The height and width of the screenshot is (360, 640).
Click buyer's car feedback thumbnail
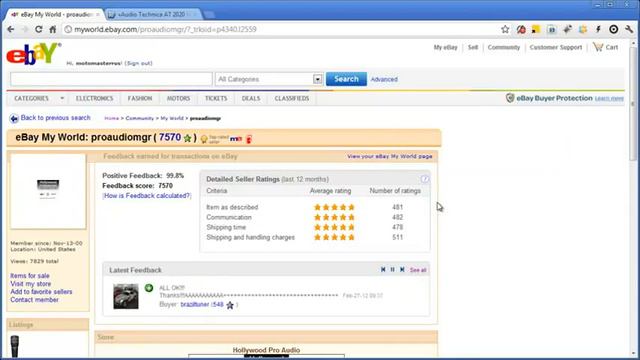pyautogui.click(x=126, y=296)
